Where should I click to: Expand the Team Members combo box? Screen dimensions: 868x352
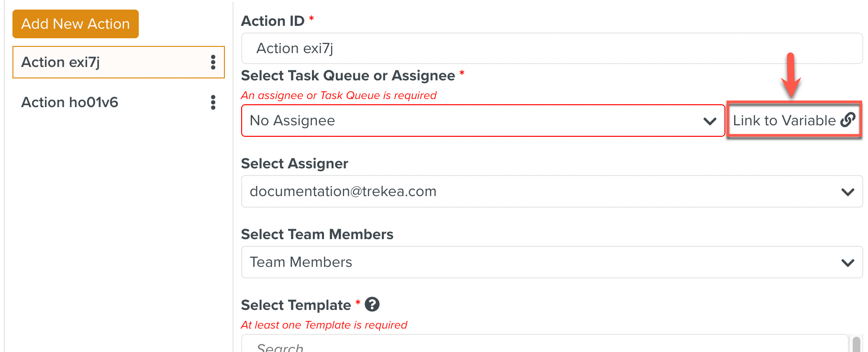pos(552,262)
